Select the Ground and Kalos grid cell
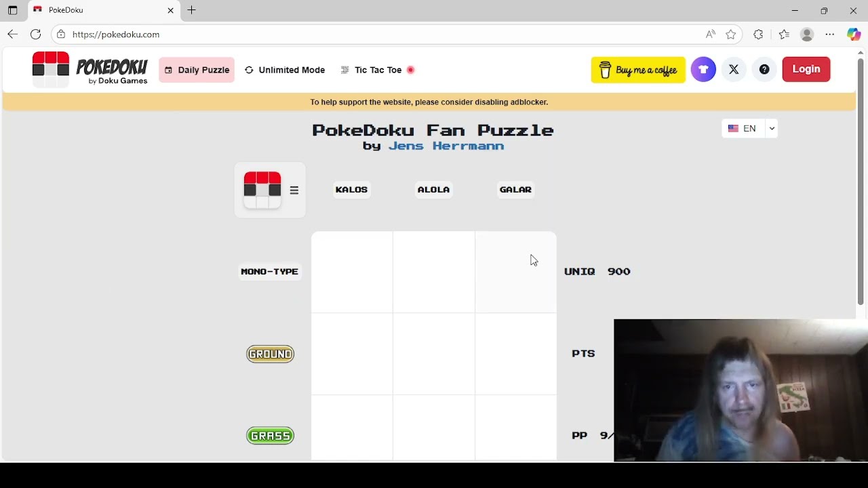Screen dimensions: 868x488 tap(352, 354)
